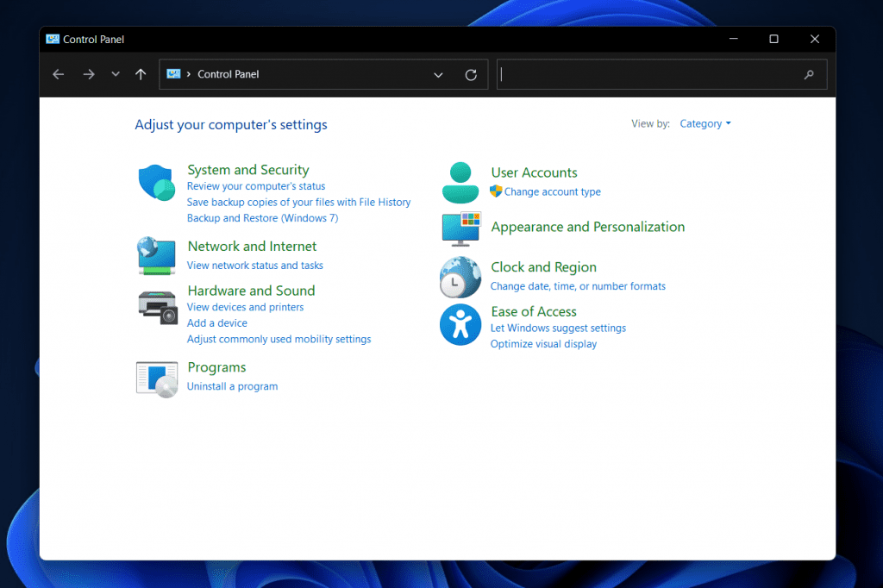
Task: Click Change date, time, or number formats
Action: pos(578,286)
